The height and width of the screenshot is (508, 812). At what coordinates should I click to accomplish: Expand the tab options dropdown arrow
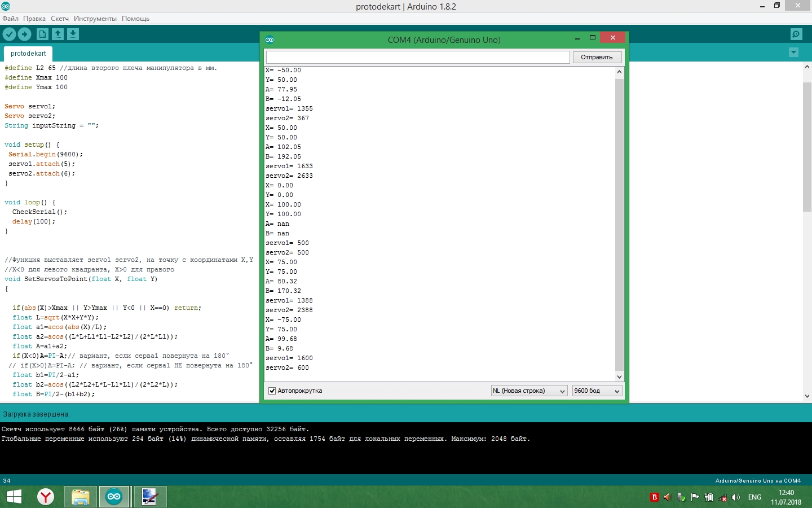coord(793,52)
